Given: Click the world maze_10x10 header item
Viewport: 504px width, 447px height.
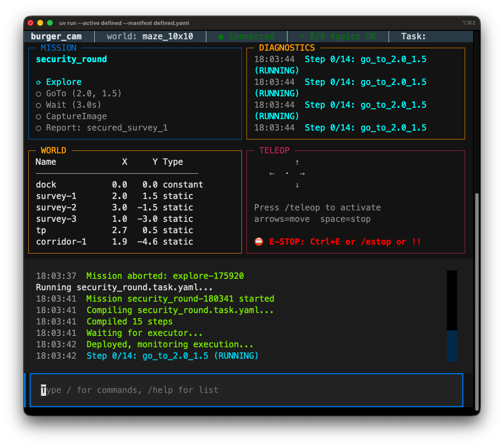Looking at the screenshot, I should pos(150,37).
